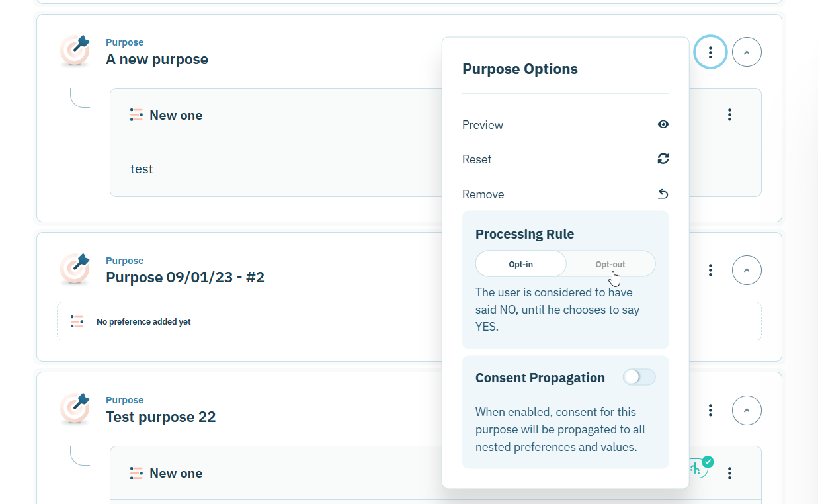This screenshot has height=504, width=818.
Task: Open the options menu for Purpose 09/01/23 - #2
Action: [x=710, y=270]
